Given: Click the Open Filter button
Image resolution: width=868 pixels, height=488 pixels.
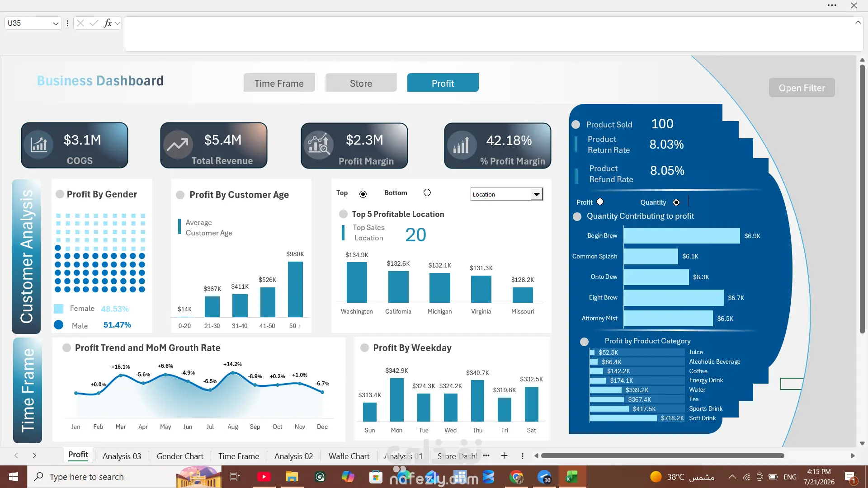Looking at the screenshot, I should click(802, 88).
